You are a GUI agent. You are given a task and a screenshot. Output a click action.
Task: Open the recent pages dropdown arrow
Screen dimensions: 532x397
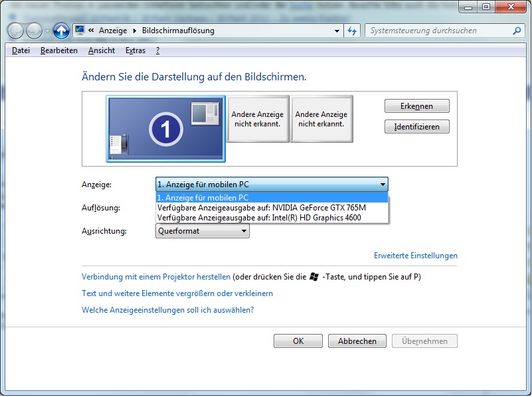point(48,31)
